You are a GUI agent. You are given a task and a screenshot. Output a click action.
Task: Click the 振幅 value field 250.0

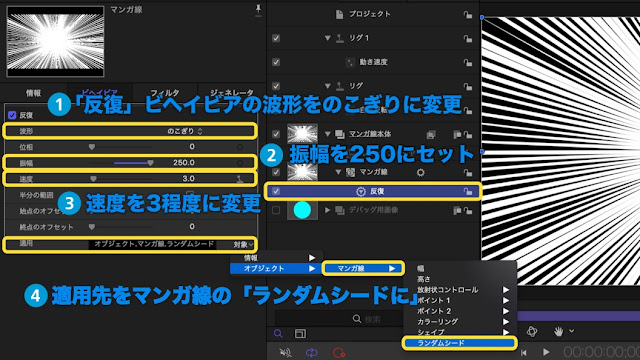(184, 163)
